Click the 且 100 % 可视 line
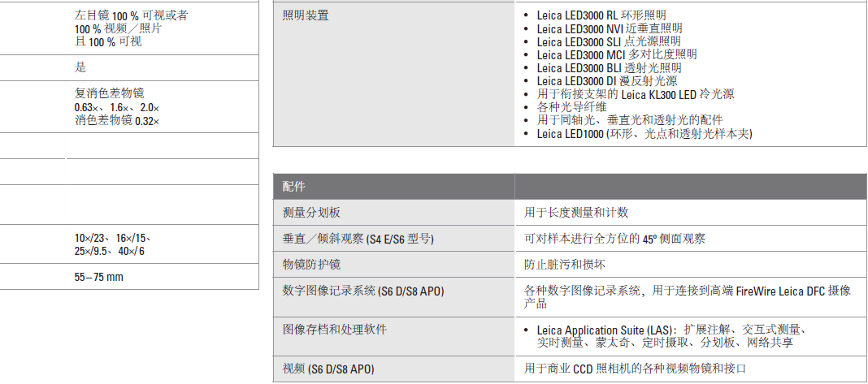This screenshot has height=384, width=868. pos(108,42)
